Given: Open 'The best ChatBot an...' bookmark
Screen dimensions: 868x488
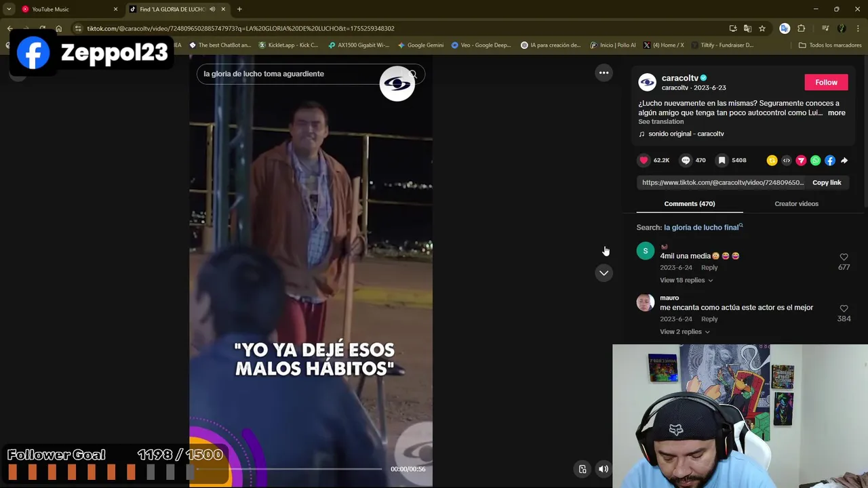Looking at the screenshot, I should (220, 45).
